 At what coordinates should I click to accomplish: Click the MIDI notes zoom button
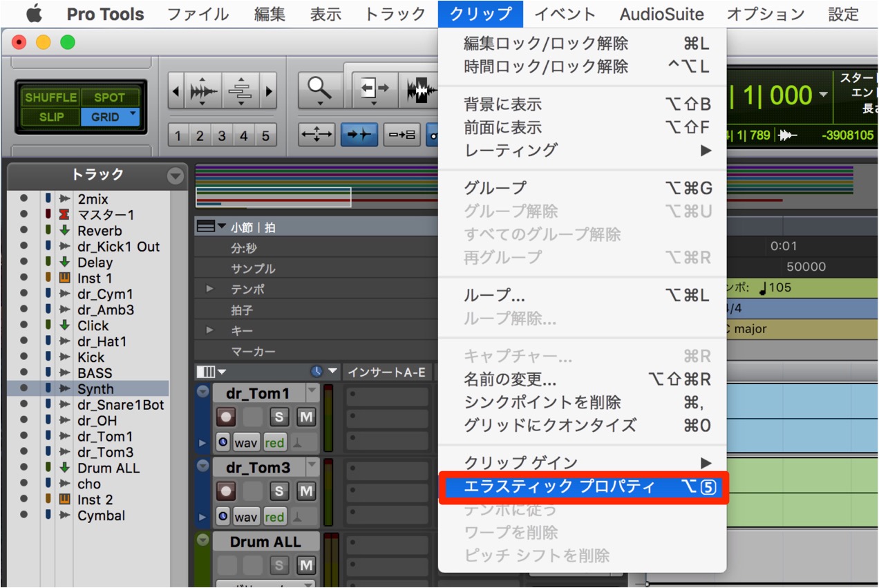click(241, 91)
